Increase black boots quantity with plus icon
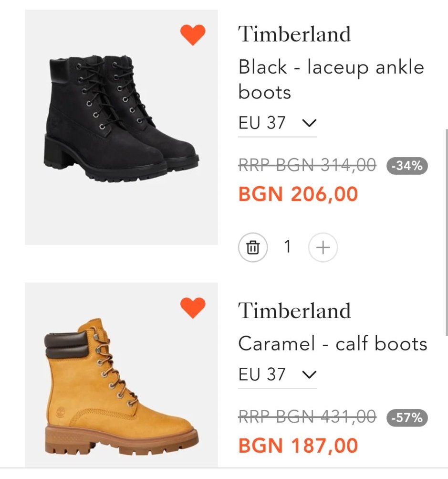 (x=323, y=247)
